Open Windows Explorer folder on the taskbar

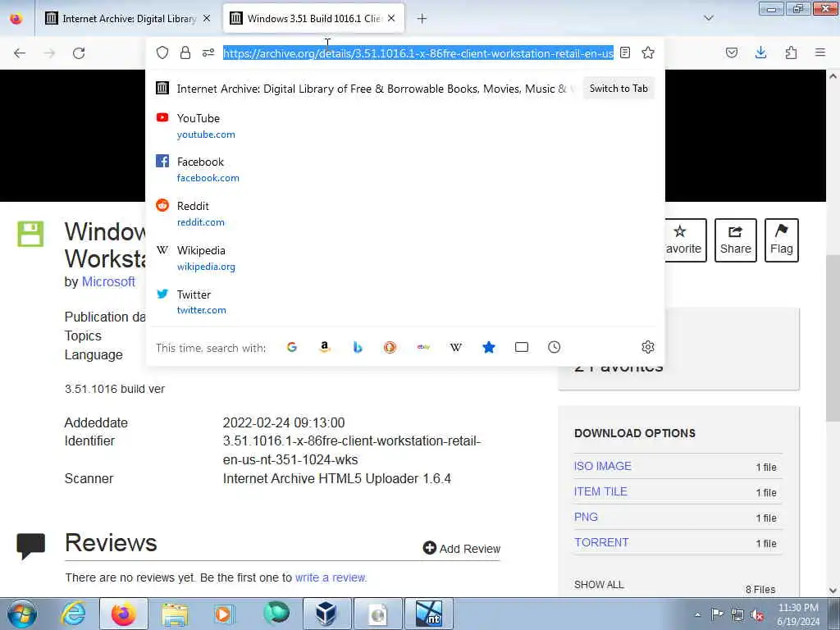point(175,614)
